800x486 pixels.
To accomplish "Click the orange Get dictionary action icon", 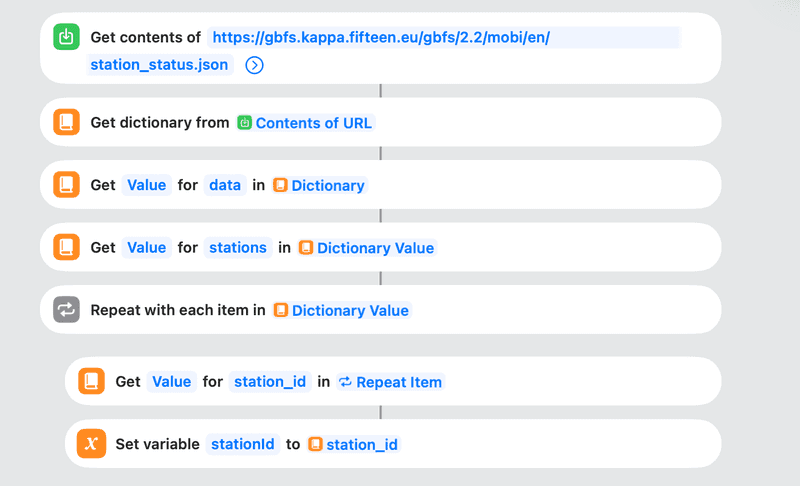I will point(66,123).
